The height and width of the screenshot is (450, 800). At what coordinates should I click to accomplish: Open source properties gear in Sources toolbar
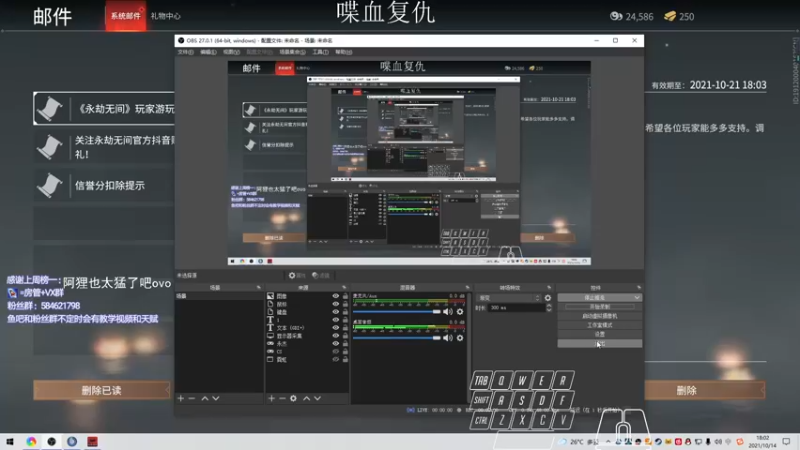(x=293, y=398)
